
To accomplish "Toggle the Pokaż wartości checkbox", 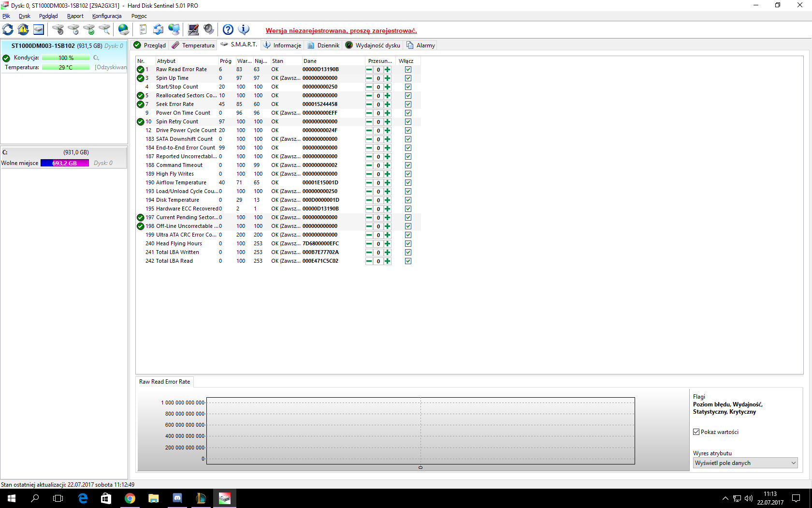I will [x=696, y=432].
